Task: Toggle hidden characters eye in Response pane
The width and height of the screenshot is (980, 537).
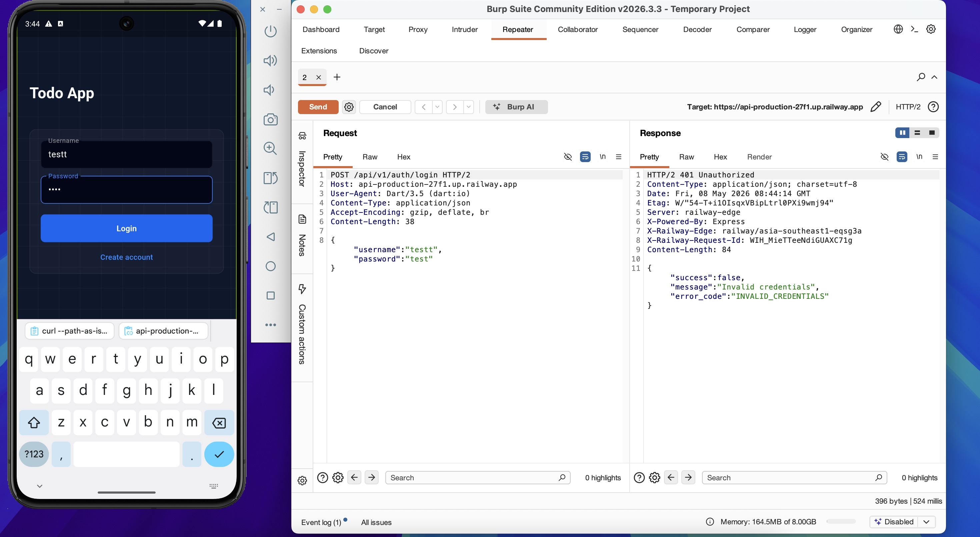Action: [x=884, y=157]
